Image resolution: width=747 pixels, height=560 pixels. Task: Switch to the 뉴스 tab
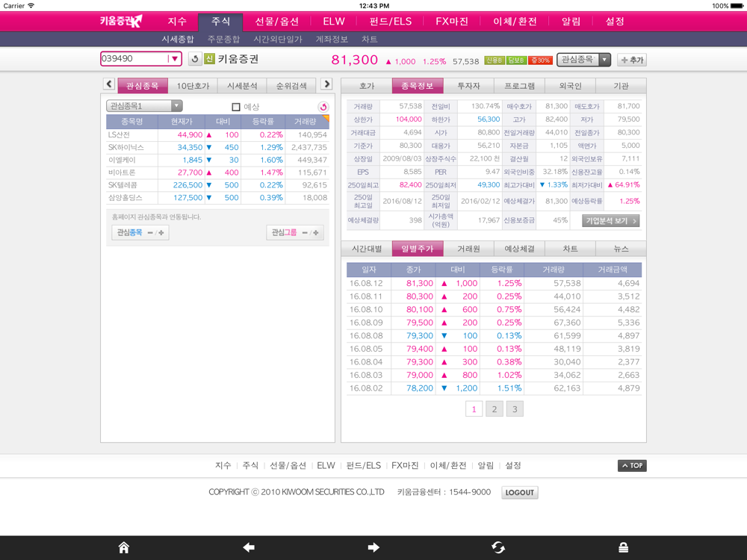click(x=622, y=249)
